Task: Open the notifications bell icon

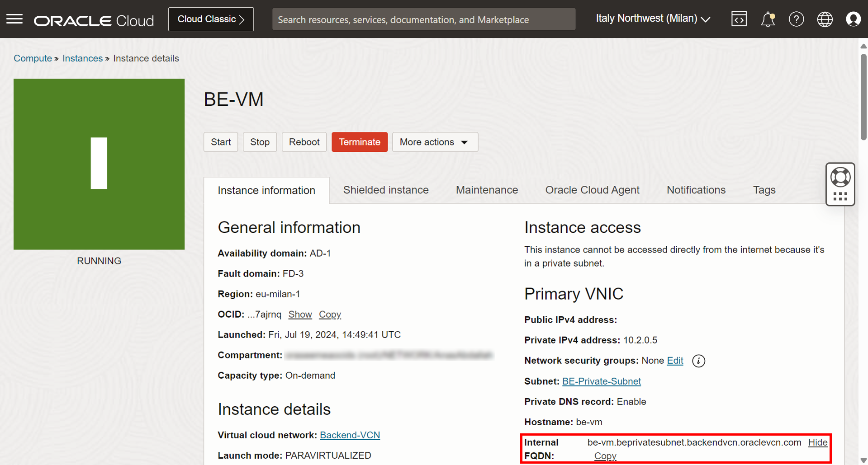Action: pos(768,19)
